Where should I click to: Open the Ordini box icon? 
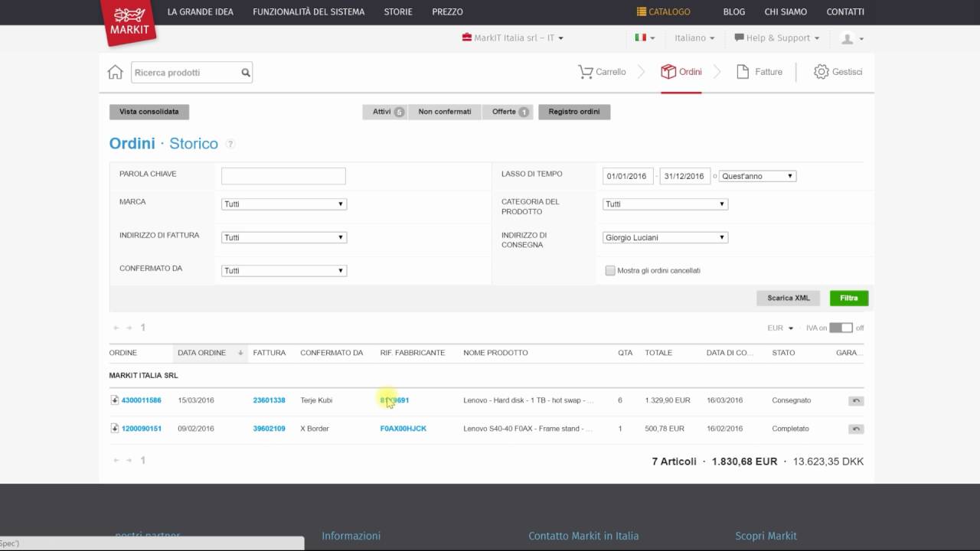pyautogui.click(x=668, y=72)
